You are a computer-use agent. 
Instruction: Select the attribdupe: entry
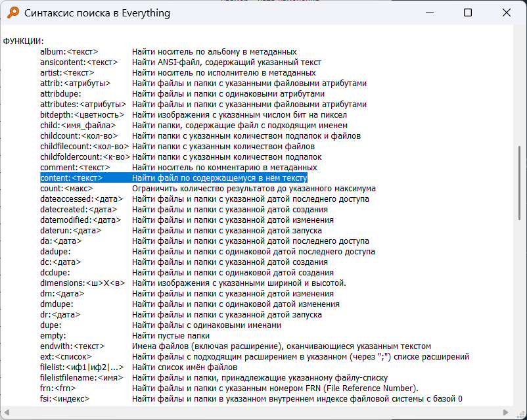[x=60, y=94]
